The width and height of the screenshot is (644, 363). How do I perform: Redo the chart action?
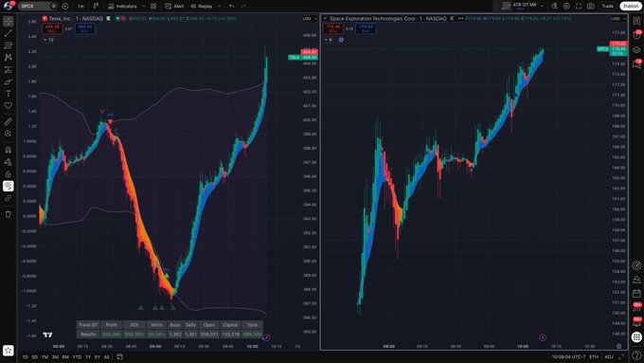[244, 7]
